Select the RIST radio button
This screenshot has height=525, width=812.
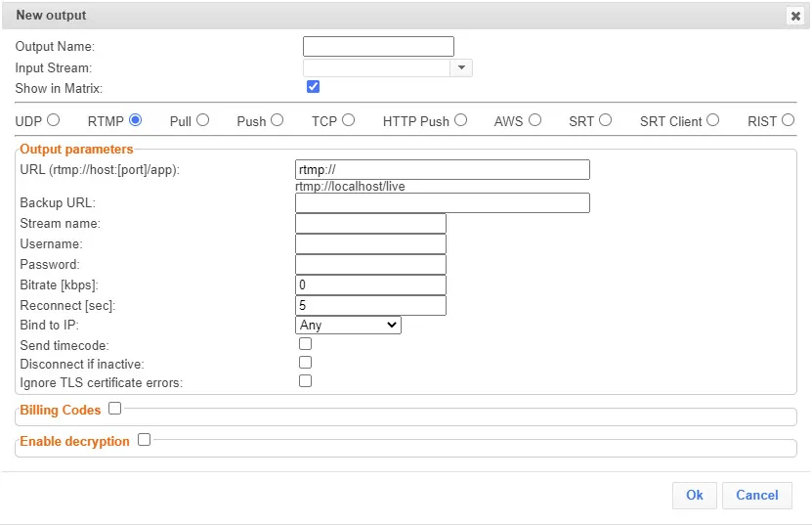pos(788,120)
